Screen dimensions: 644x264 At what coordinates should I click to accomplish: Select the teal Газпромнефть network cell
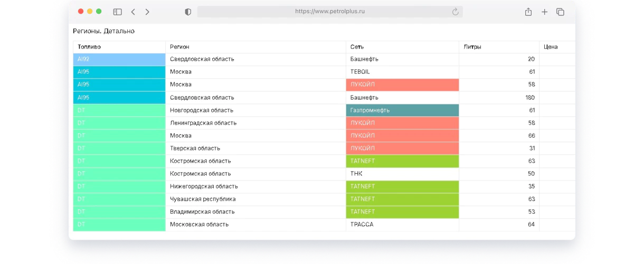point(402,110)
